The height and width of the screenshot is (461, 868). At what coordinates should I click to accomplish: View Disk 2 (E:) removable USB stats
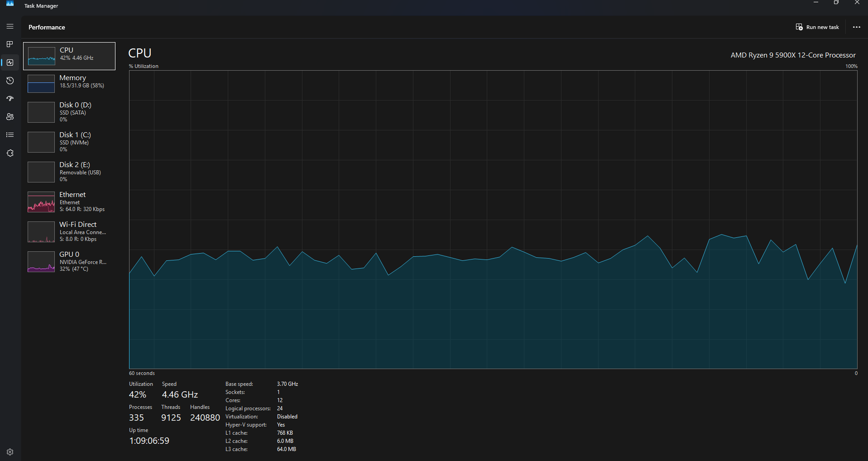point(69,172)
